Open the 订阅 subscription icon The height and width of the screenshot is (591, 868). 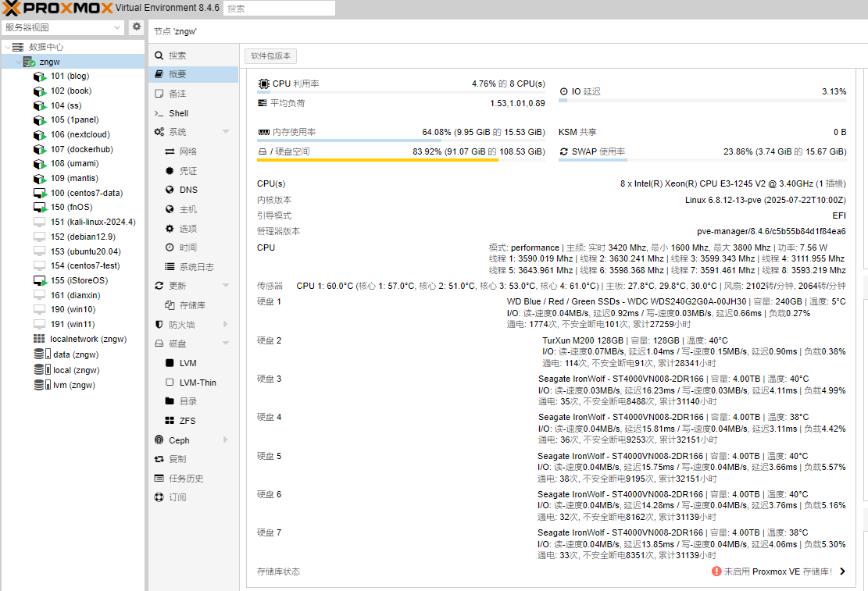tap(159, 497)
